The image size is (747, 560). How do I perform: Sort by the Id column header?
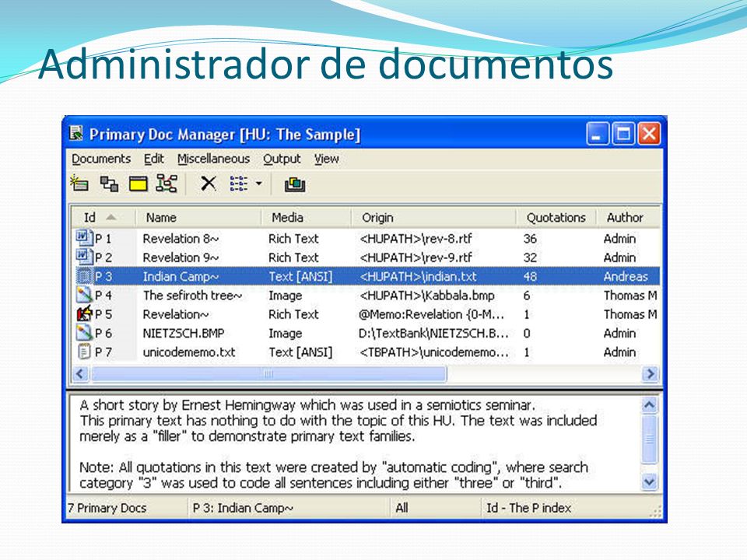coord(103,217)
